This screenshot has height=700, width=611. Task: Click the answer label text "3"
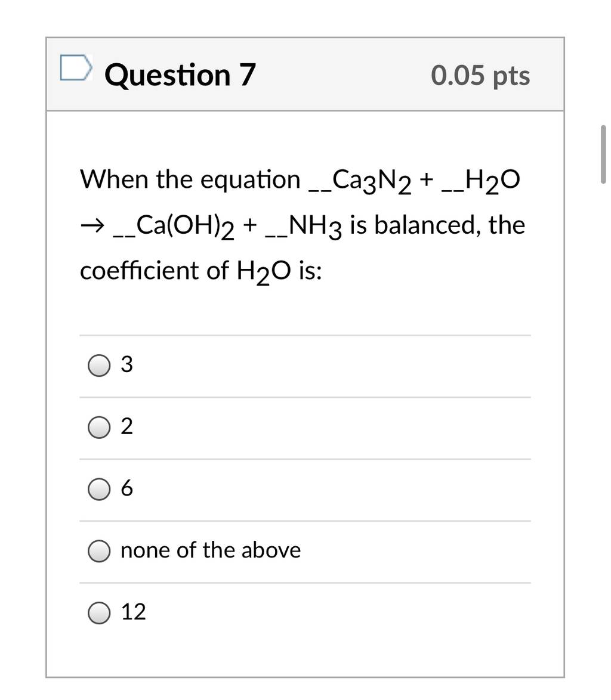[x=127, y=364]
